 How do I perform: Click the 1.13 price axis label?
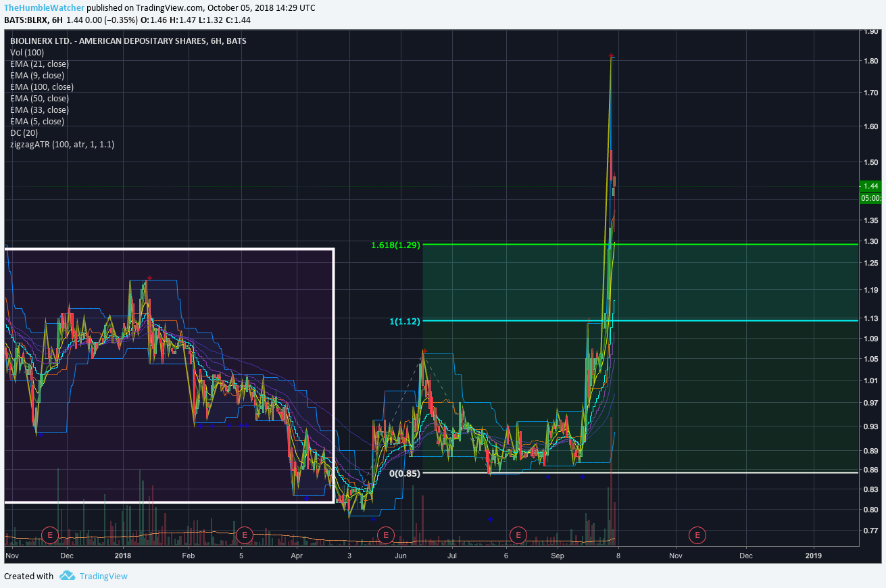[870, 318]
